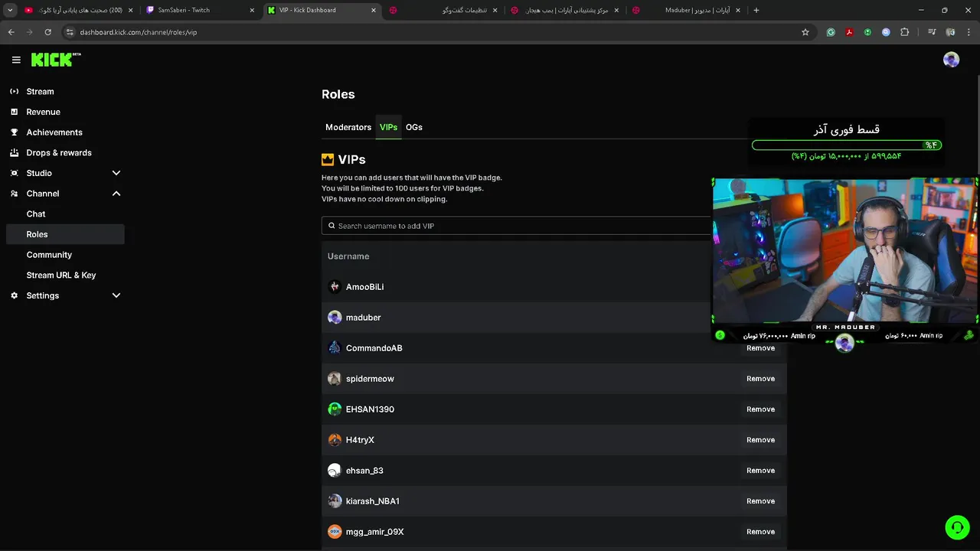Remove mgg_amir_09X from VIPs
This screenshot has width=980, height=551.
(x=760, y=532)
